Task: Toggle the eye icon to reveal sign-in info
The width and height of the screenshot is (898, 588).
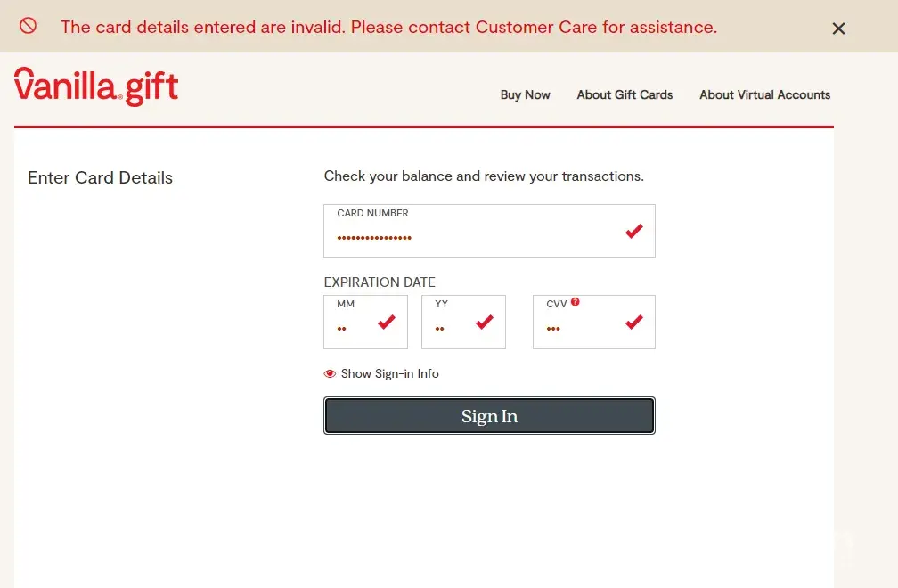Action: (330, 374)
